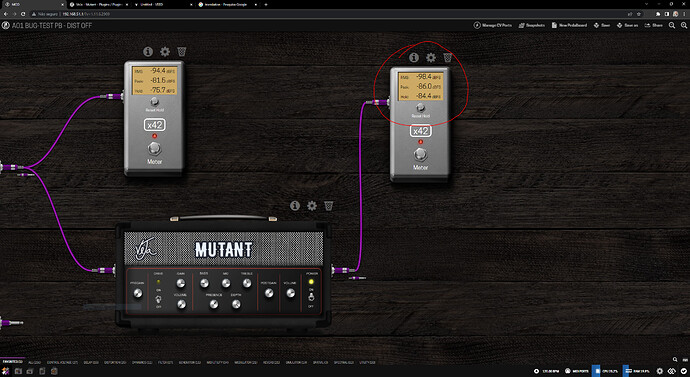Viewport: 690px width, 377px height.
Task: Toggle bypass footswitch on left Meter
Action: (154, 149)
